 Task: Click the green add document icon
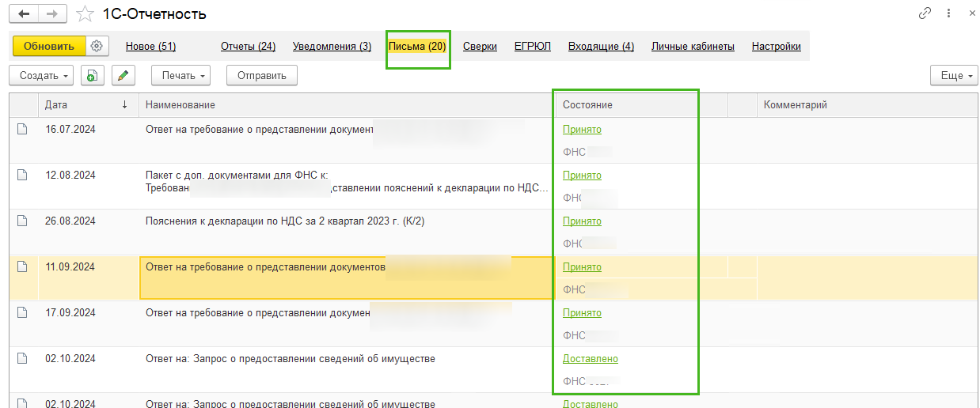pyautogui.click(x=93, y=76)
